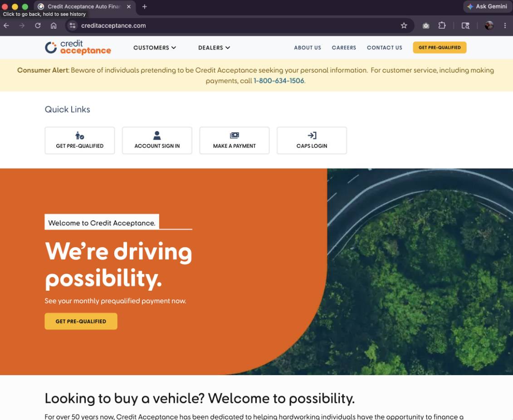Expand the Dealers dropdown menu

214,48
